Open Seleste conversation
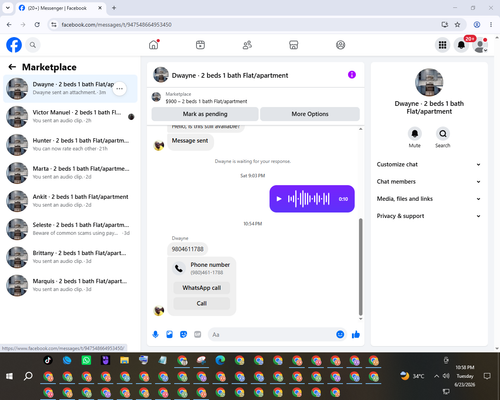 (x=70, y=229)
